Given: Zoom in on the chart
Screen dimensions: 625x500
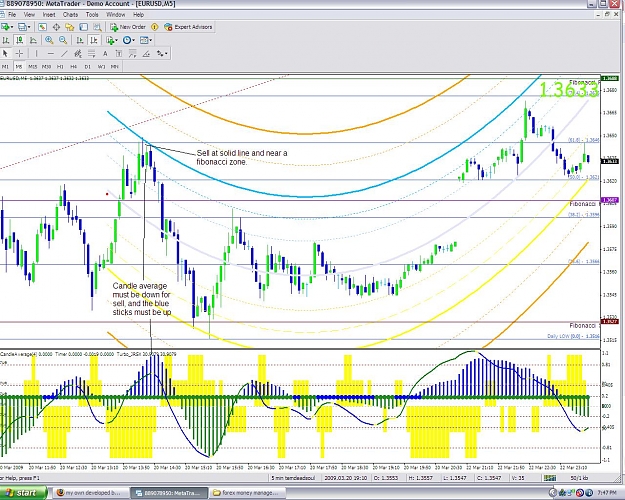Looking at the screenshot, I should click(49, 40).
